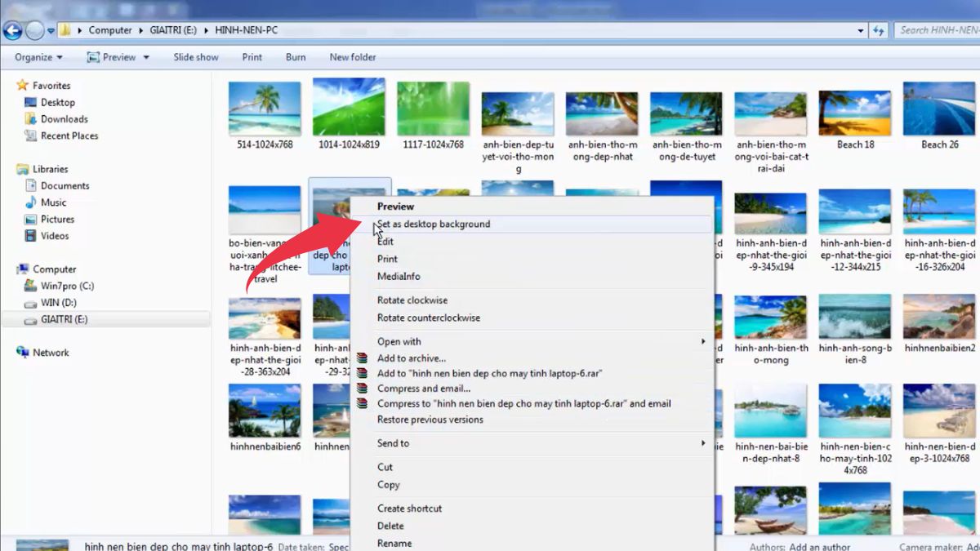The height and width of the screenshot is (551, 980).
Task: Select Computer in the address breadcrumb
Action: pos(110,30)
